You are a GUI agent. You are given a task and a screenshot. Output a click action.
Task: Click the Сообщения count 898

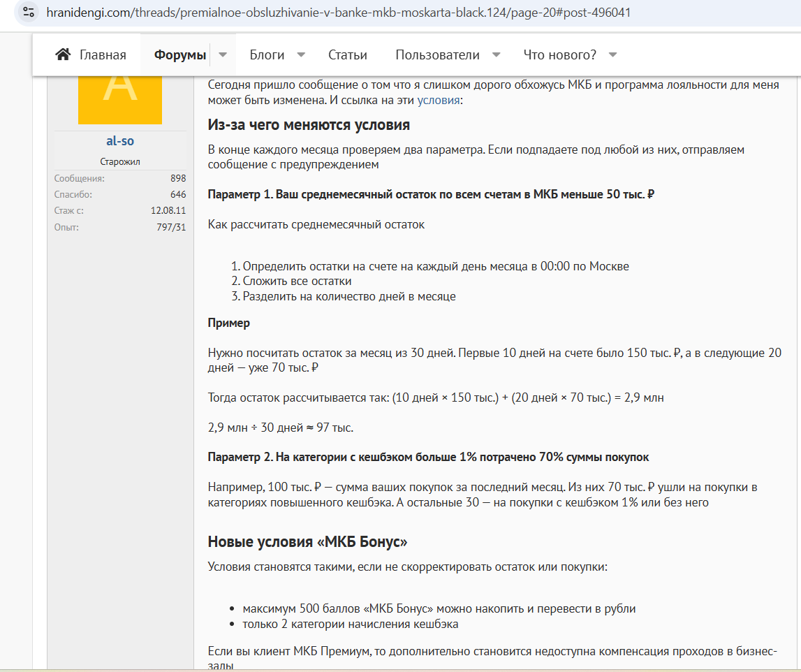click(178, 178)
